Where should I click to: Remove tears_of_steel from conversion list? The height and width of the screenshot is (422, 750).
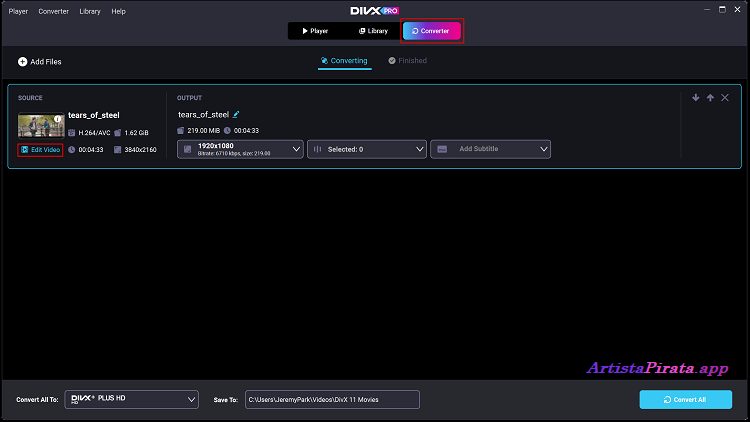coord(725,98)
